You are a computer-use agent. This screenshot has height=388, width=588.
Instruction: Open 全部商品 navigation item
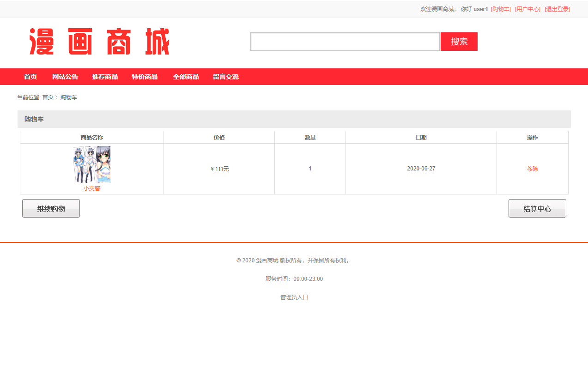click(x=186, y=77)
